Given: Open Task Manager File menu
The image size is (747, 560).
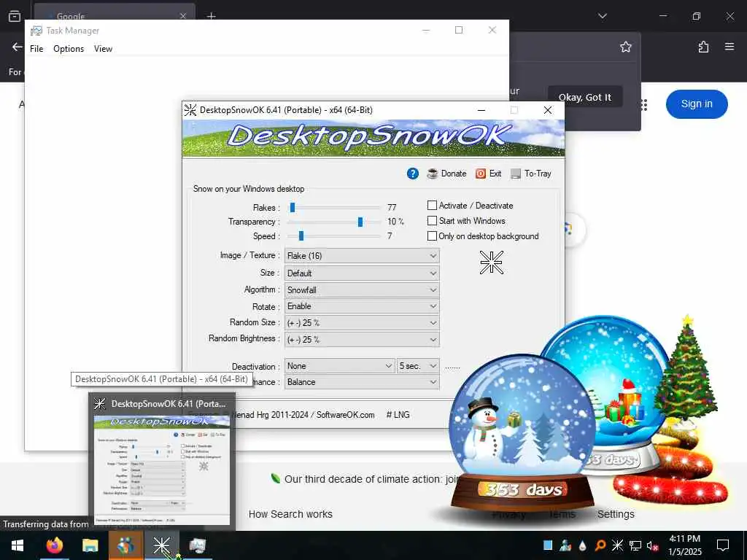Looking at the screenshot, I should pyautogui.click(x=36, y=49).
